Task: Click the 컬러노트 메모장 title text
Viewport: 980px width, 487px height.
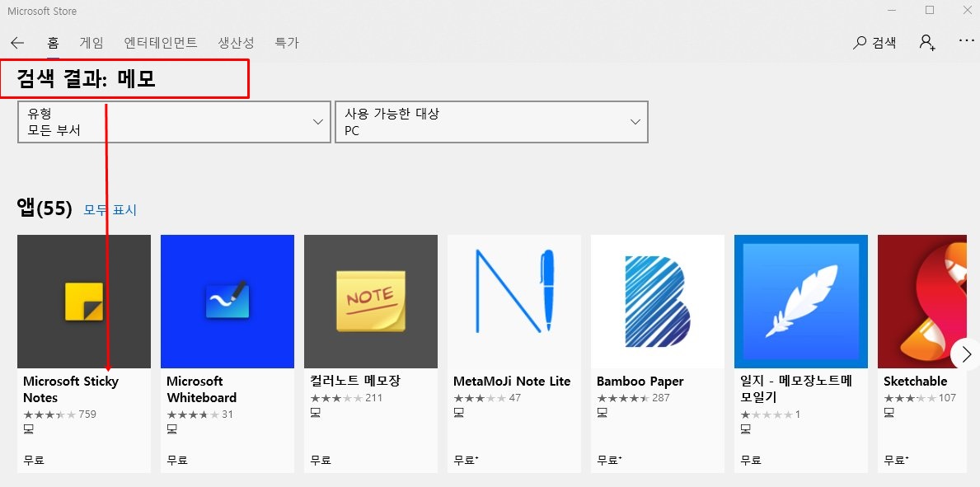Action: click(x=355, y=381)
